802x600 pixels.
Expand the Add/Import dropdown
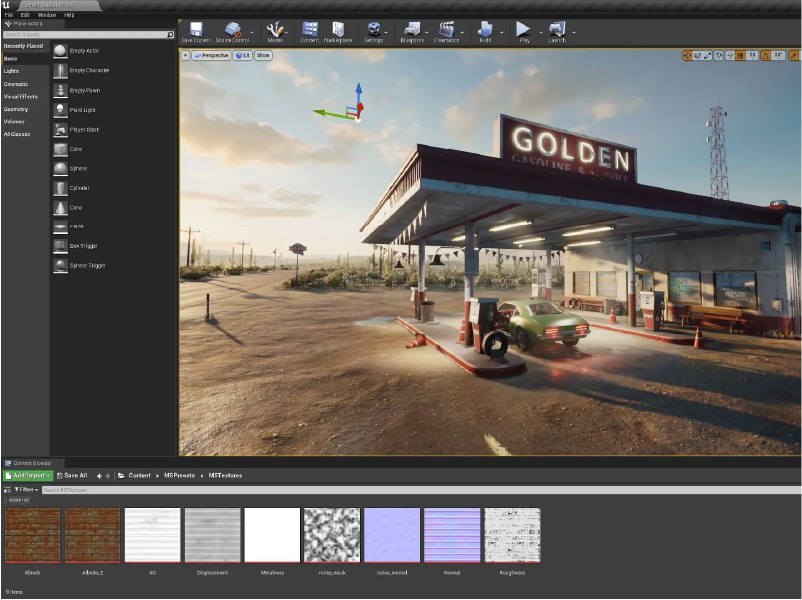point(28,476)
